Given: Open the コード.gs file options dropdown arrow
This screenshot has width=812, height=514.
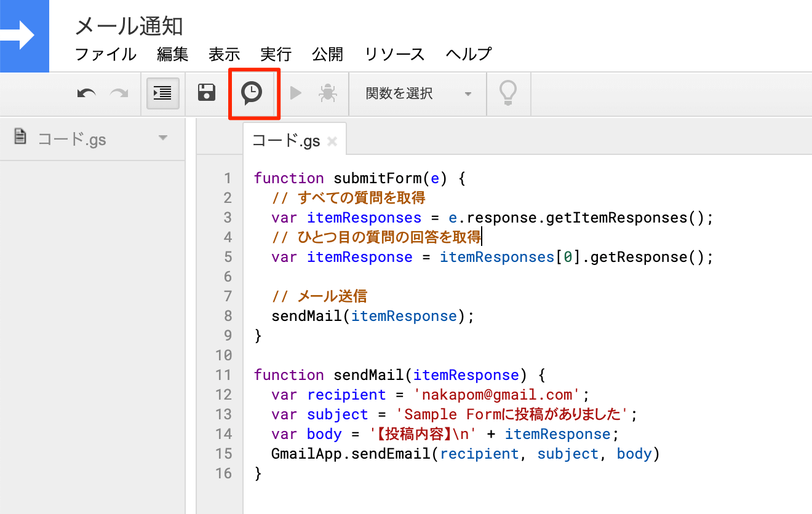Looking at the screenshot, I should click(162, 139).
